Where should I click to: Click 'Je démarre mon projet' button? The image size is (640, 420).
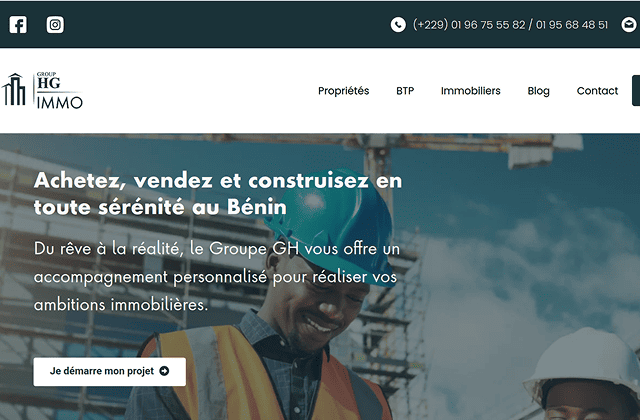point(109,371)
